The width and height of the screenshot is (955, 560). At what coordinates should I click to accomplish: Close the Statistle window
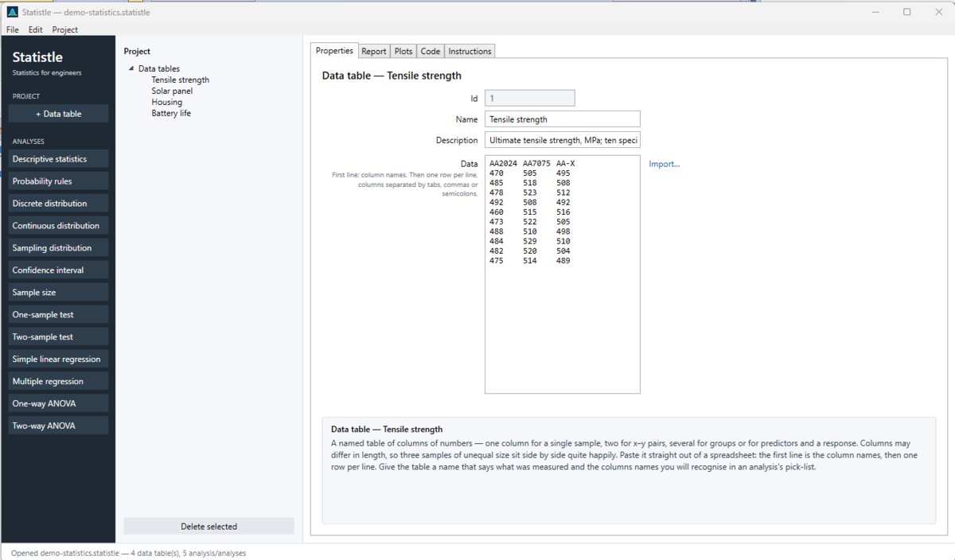[x=939, y=12]
